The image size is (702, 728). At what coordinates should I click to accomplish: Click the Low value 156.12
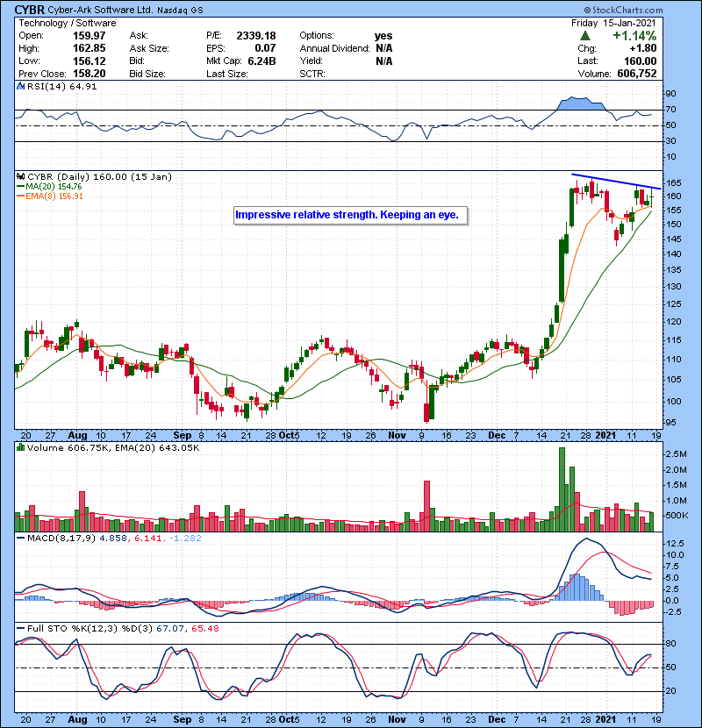pos(90,61)
